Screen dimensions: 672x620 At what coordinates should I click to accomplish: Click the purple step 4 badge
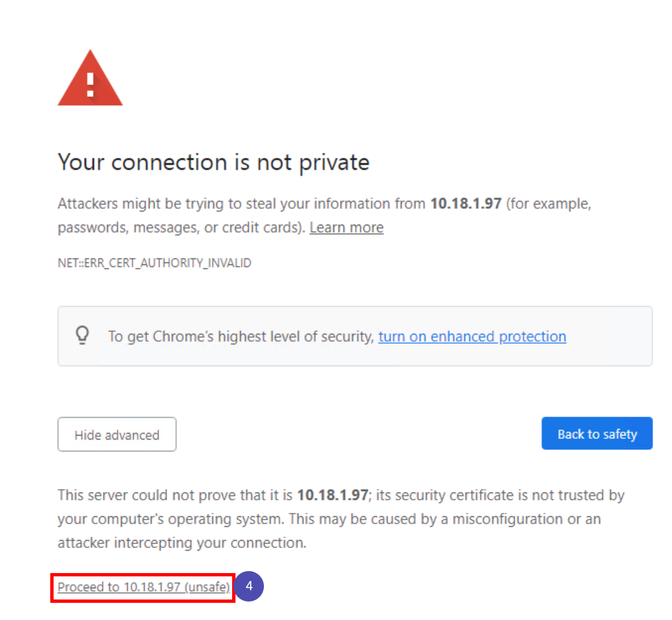(249, 586)
